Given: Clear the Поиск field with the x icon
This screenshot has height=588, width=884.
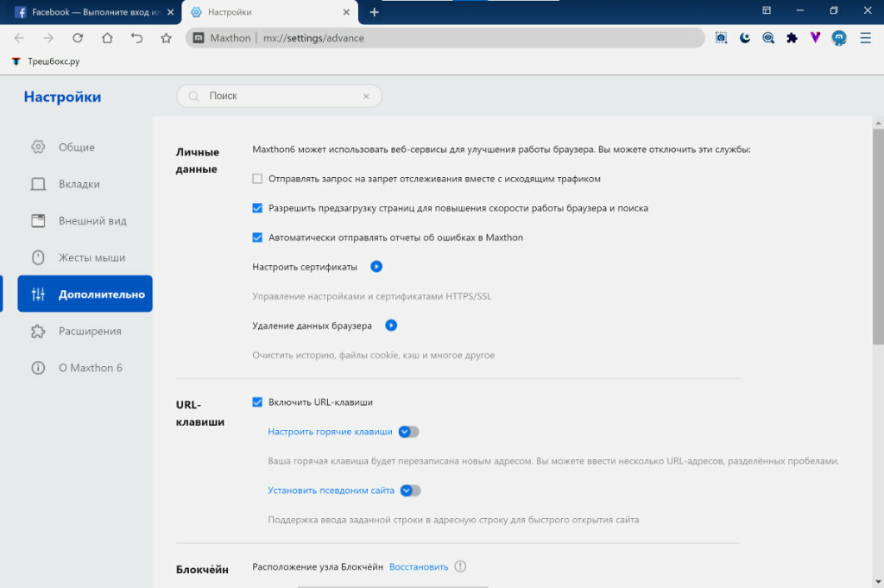Looking at the screenshot, I should 366,97.
